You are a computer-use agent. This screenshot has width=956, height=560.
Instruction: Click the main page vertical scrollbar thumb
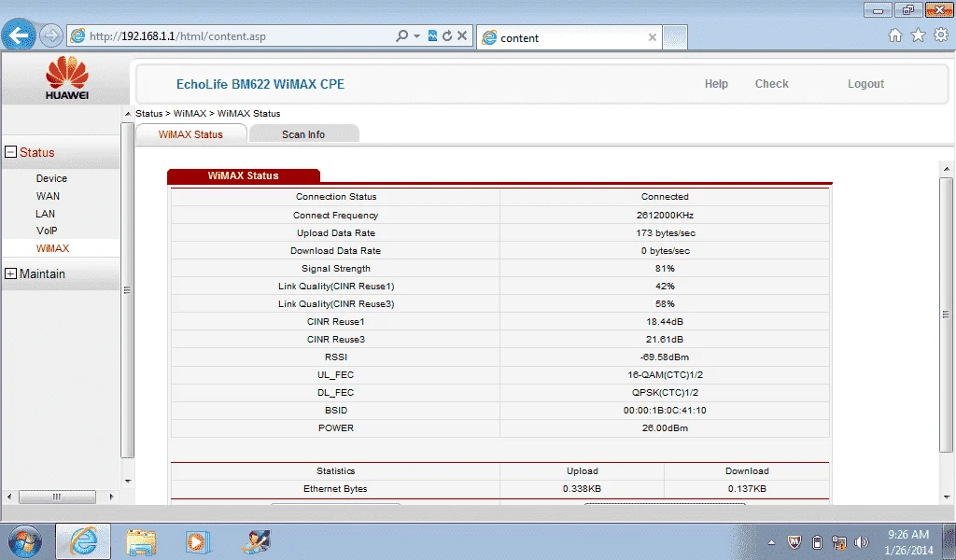[947, 315]
